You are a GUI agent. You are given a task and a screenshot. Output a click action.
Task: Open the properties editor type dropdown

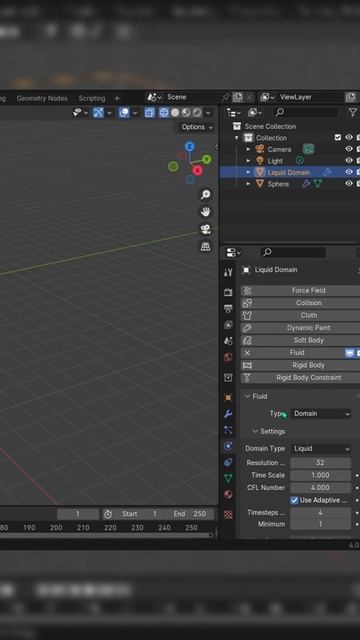pos(233,252)
